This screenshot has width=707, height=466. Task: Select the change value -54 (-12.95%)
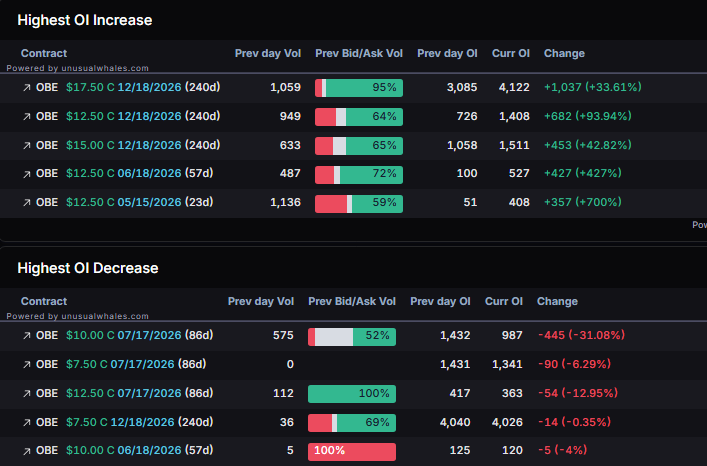[x=578, y=393]
